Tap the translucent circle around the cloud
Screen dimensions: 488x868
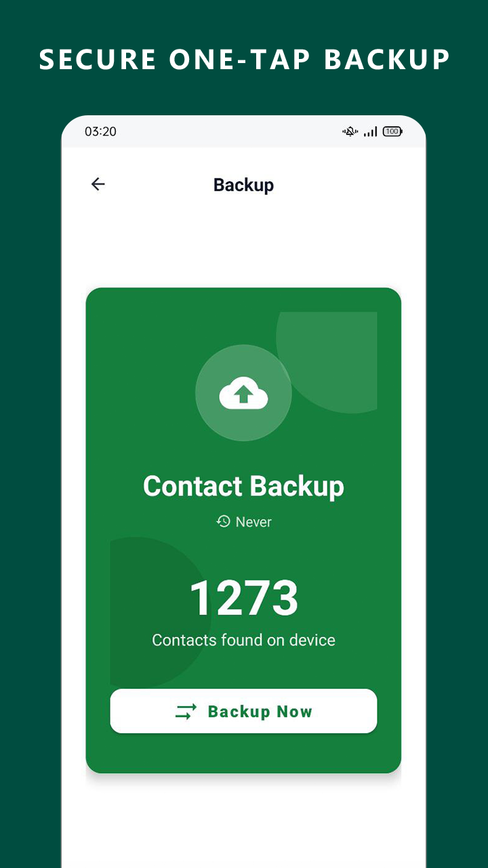(x=243, y=393)
